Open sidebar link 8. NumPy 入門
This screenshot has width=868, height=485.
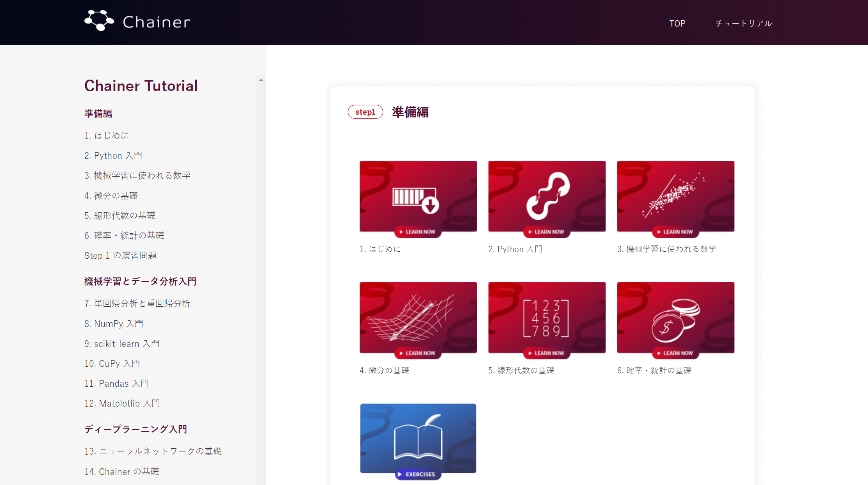[114, 324]
